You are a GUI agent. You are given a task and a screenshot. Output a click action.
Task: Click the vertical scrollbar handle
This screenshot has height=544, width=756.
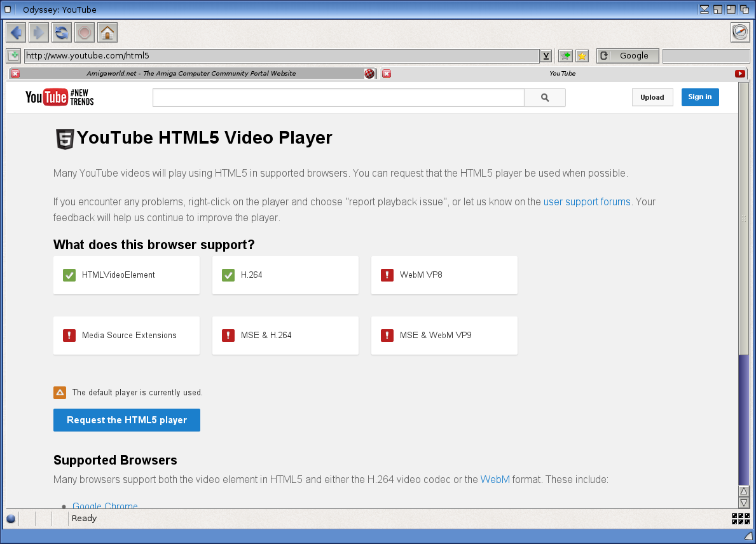tap(744, 219)
